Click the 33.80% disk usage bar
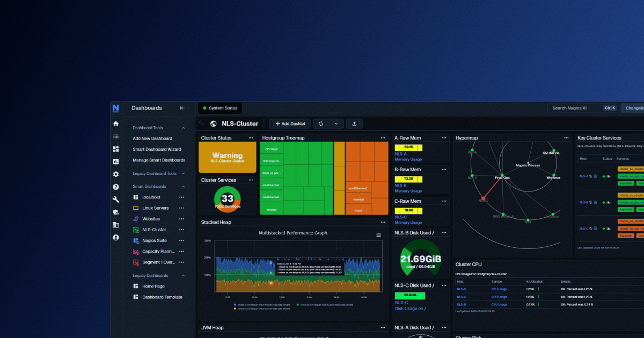Viewport: 644px width, 338px height. pos(410,295)
